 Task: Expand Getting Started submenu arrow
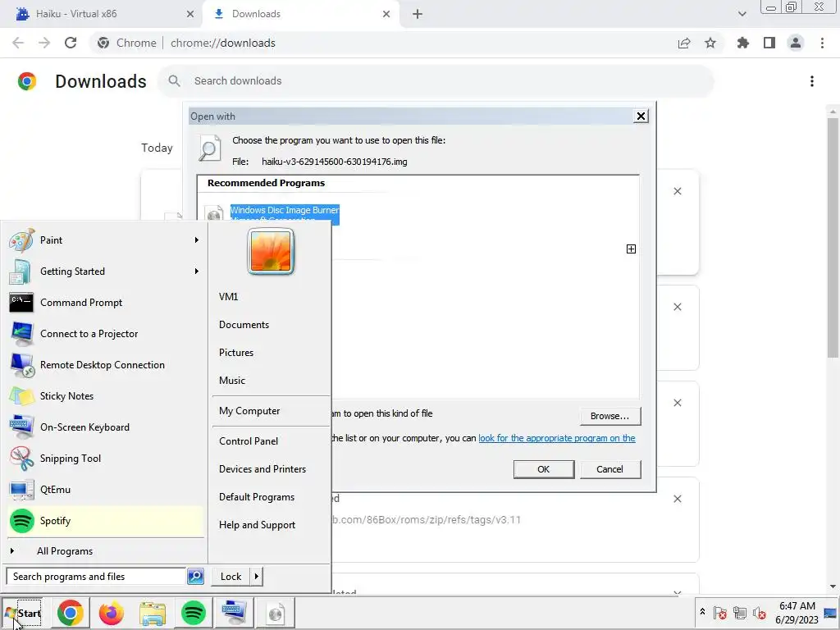[197, 271]
